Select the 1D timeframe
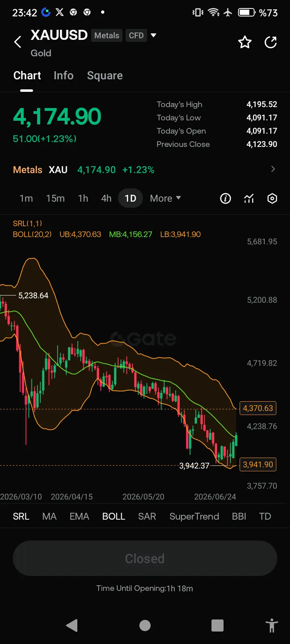Screen dimensions: 290x644 (130, 198)
